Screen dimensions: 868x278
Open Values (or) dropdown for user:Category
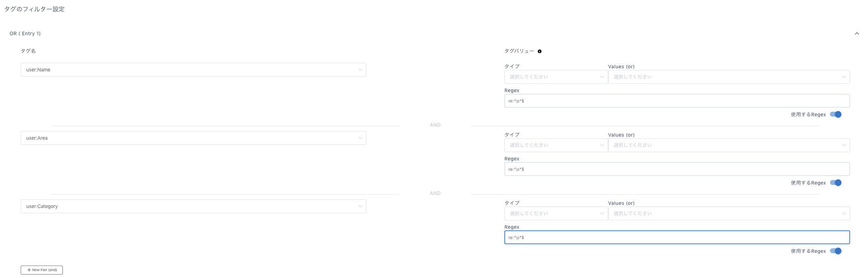[x=729, y=213]
